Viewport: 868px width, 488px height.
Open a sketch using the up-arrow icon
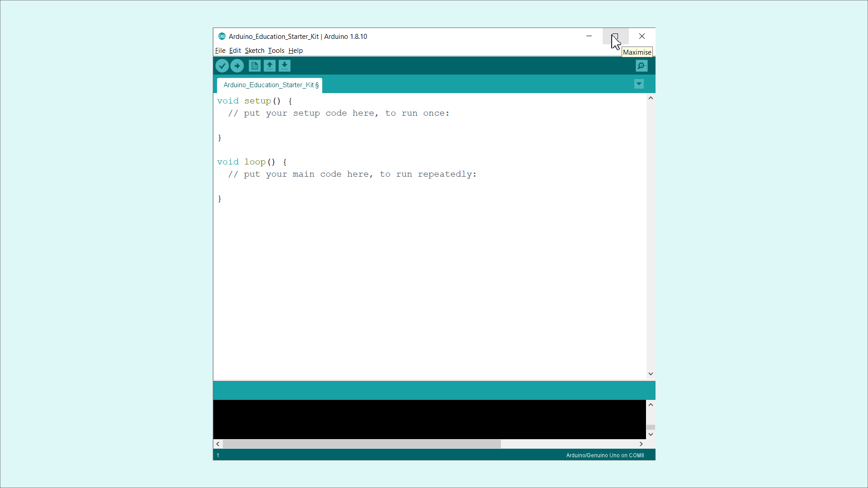click(x=269, y=66)
